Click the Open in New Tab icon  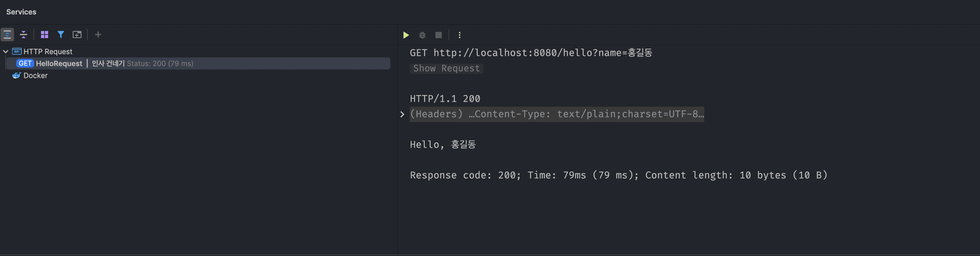click(77, 34)
